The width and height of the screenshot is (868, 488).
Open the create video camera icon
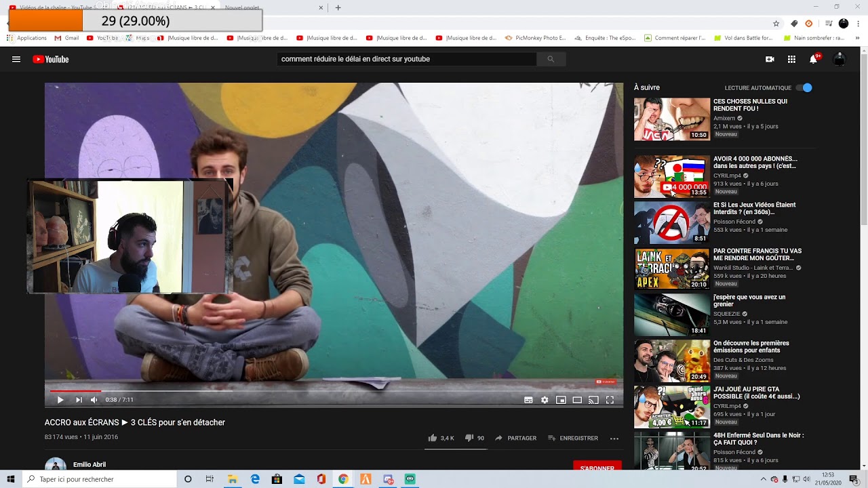tap(770, 59)
